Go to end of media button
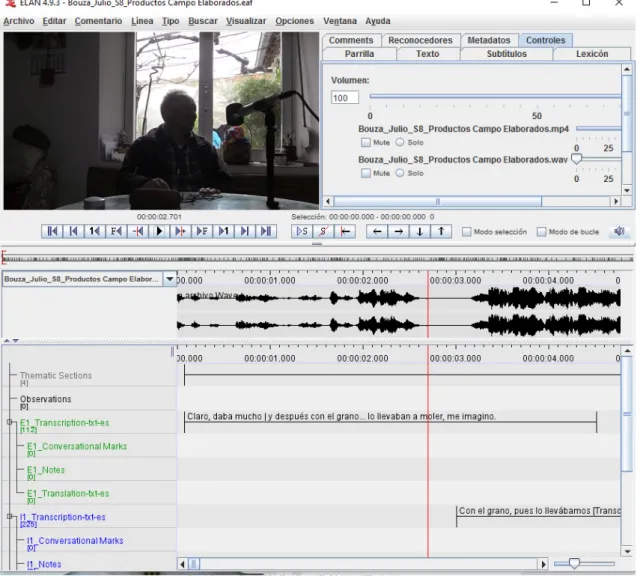The image size is (640, 576). pos(266,231)
